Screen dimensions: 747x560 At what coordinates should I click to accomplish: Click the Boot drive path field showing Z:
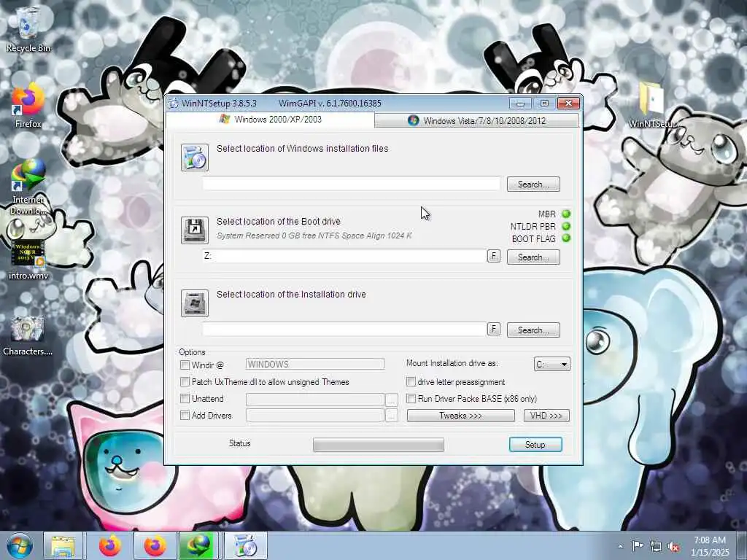pyautogui.click(x=344, y=256)
